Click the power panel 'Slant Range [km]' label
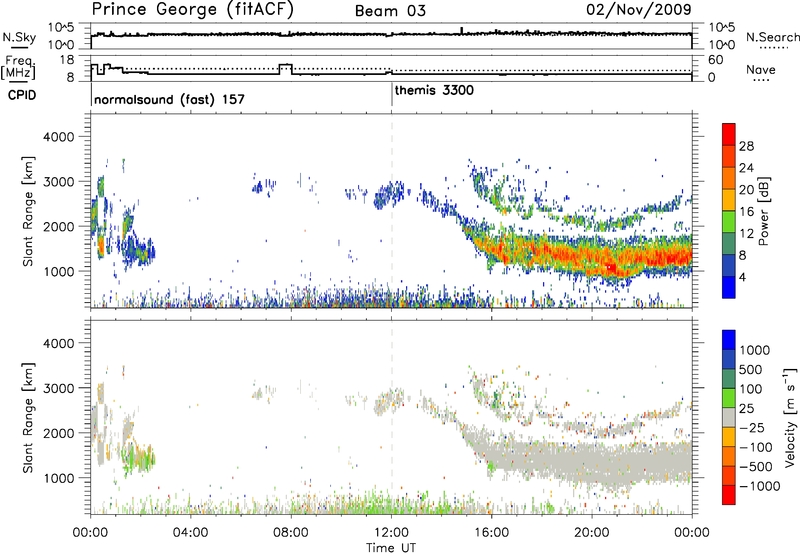 (28, 211)
